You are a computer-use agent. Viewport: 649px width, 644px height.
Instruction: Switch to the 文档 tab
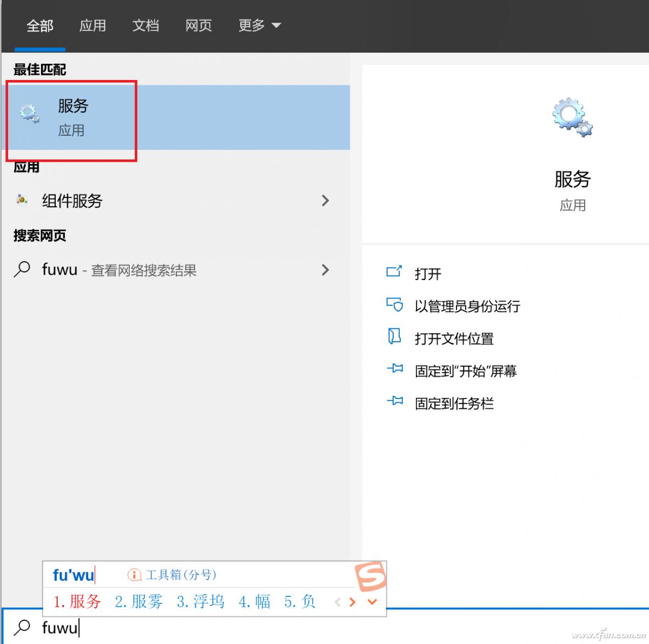[x=145, y=25]
